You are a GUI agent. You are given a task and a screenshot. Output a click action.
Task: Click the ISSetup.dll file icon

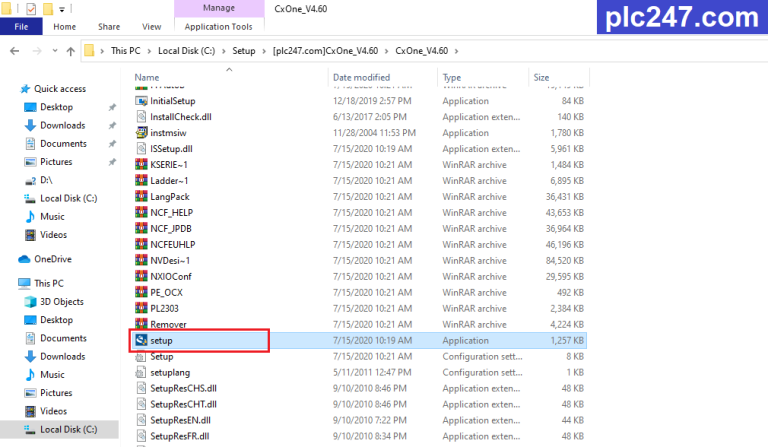[x=141, y=149]
